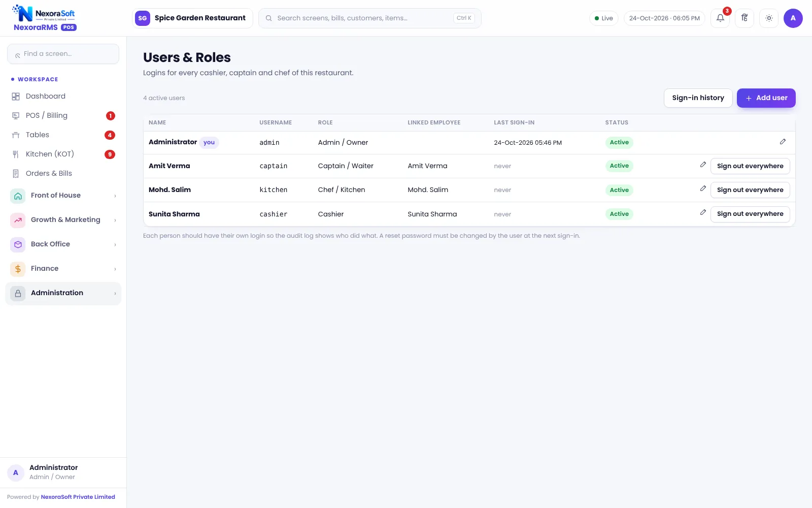The image size is (812, 508).
Task: Click username 'kitchen'
Action: (x=273, y=190)
